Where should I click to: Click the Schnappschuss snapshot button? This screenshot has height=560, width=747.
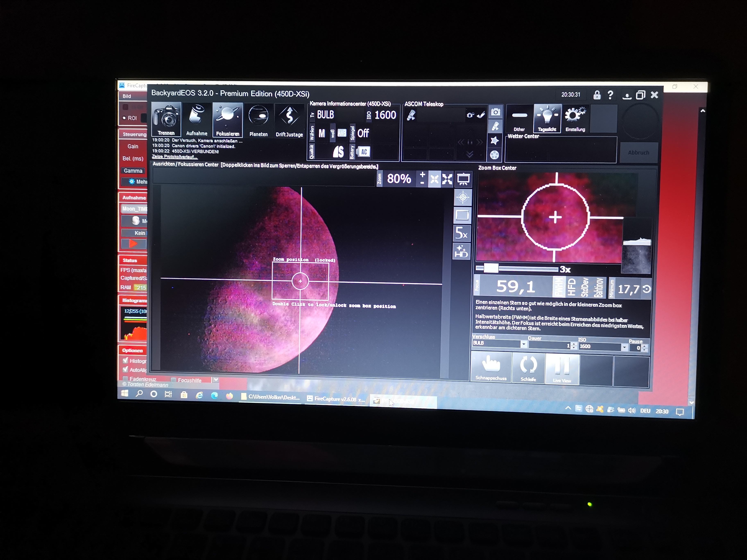(491, 367)
